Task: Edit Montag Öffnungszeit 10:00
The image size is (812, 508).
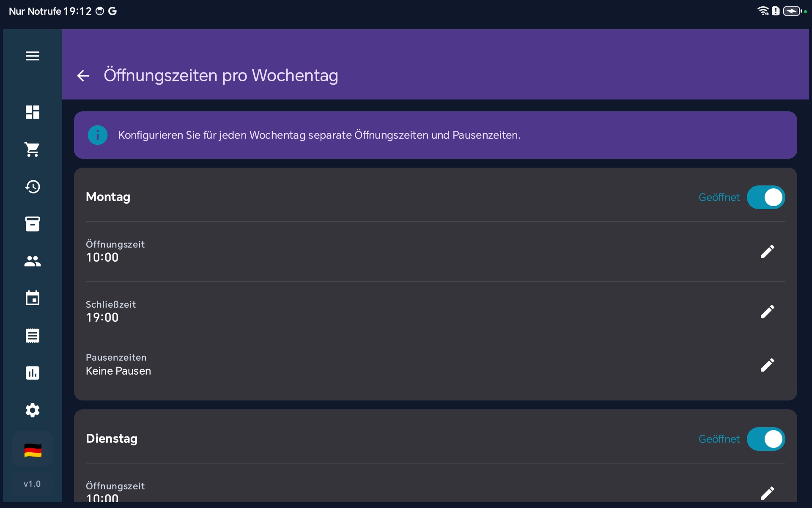Action: [x=767, y=251]
